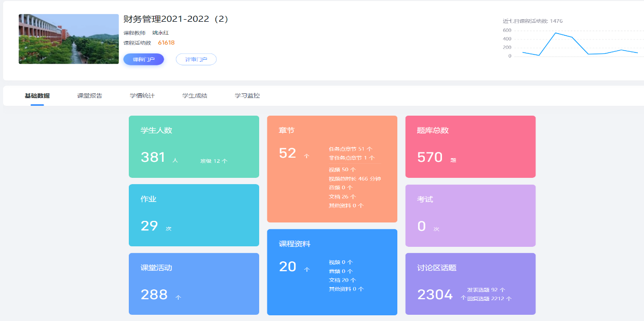This screenshot has height=321, width=644.
Task: Open the 学习监控 tab
Action: pyautogui.click(x=247, y=96)
